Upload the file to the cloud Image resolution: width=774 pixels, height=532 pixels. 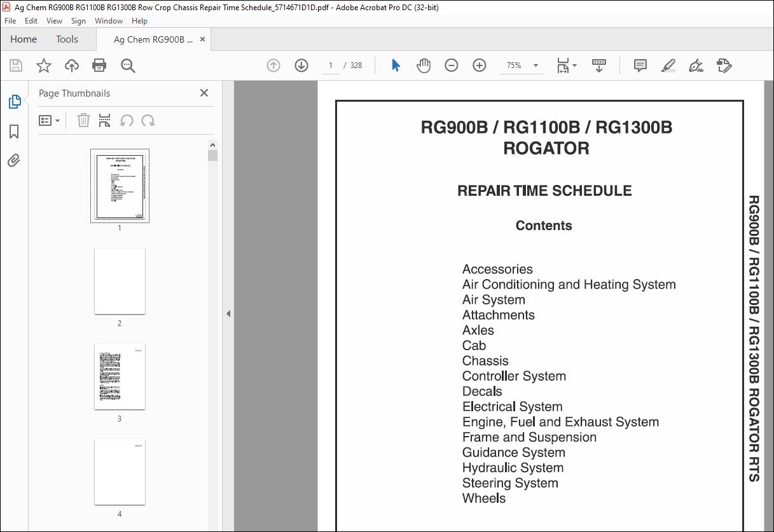(x=72, y=65)
